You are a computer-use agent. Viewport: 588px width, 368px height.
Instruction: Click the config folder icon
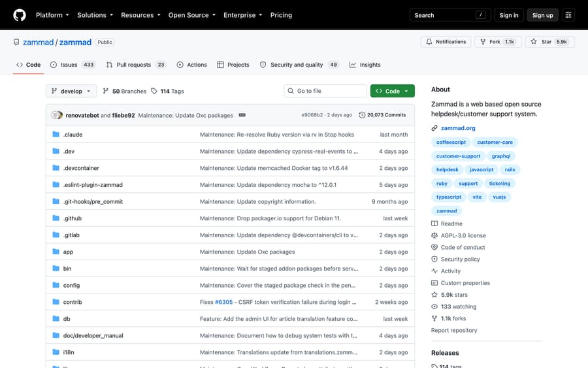tap(56, 285)
